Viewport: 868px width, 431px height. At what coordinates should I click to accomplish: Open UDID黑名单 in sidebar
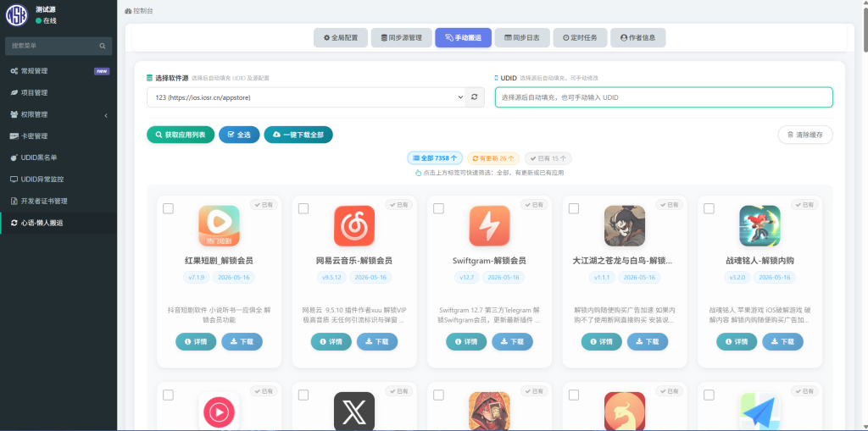pos(58,157)
